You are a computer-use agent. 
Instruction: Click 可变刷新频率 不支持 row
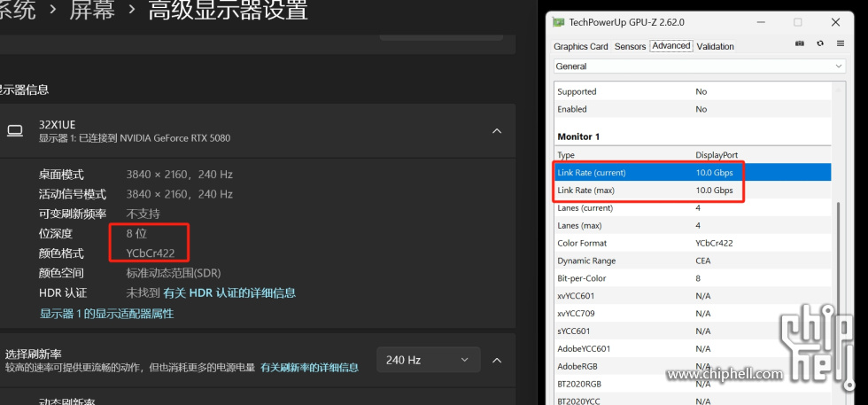[99, 214]
